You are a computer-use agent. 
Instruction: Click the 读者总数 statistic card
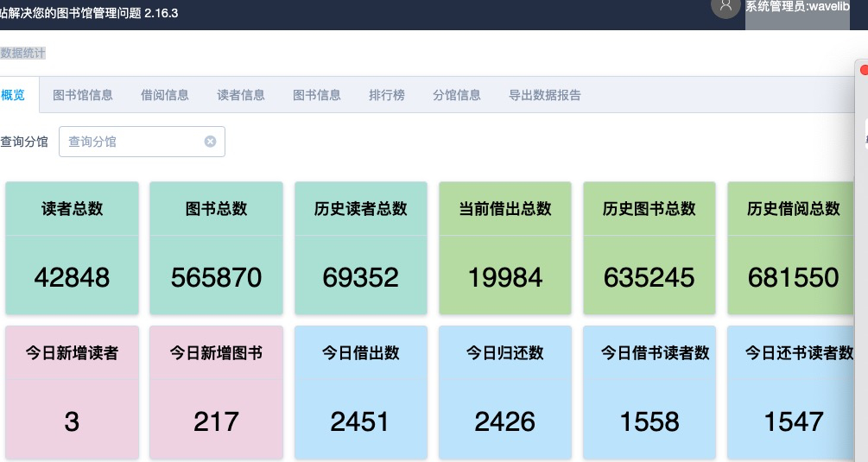coord(73,249)
